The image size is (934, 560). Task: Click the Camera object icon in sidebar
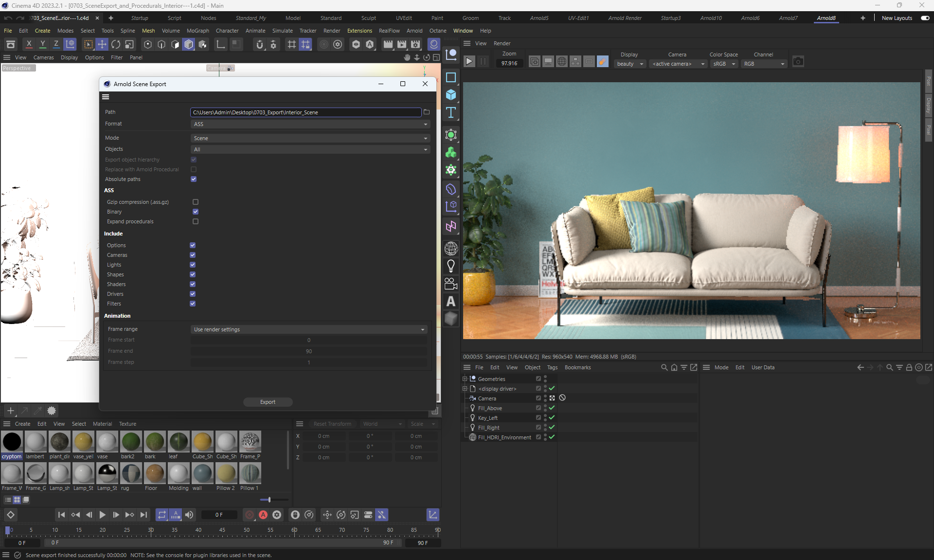pos(451,284)
